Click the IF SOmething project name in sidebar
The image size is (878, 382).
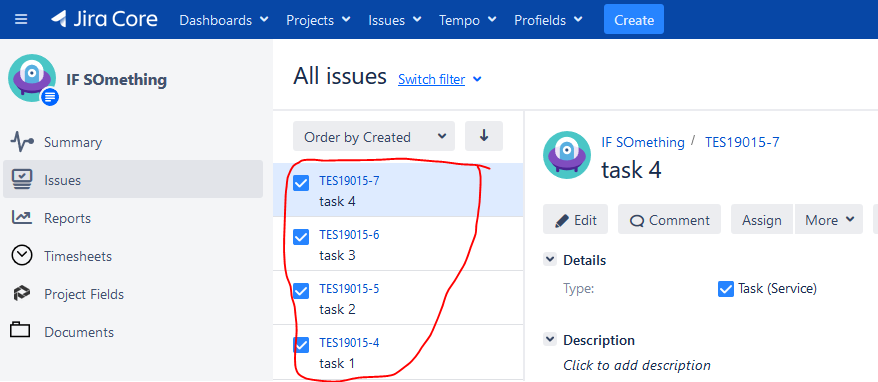click(x=116, y=80)
